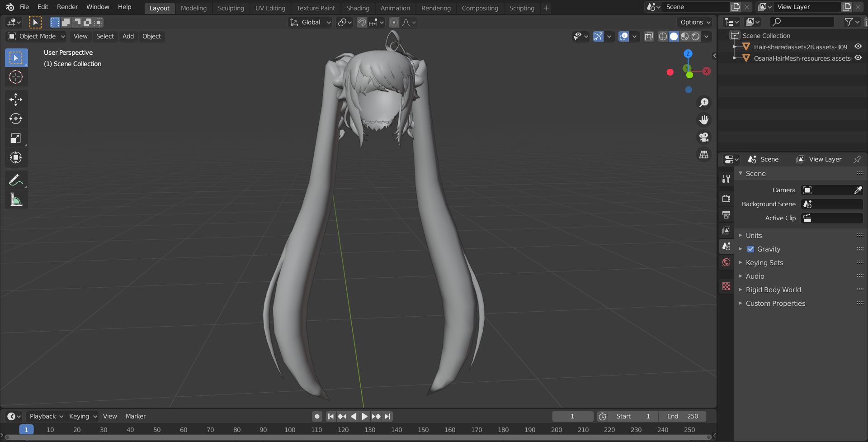Toggle camera view in viewport
868x442 pixels.
tap(704, 137)
